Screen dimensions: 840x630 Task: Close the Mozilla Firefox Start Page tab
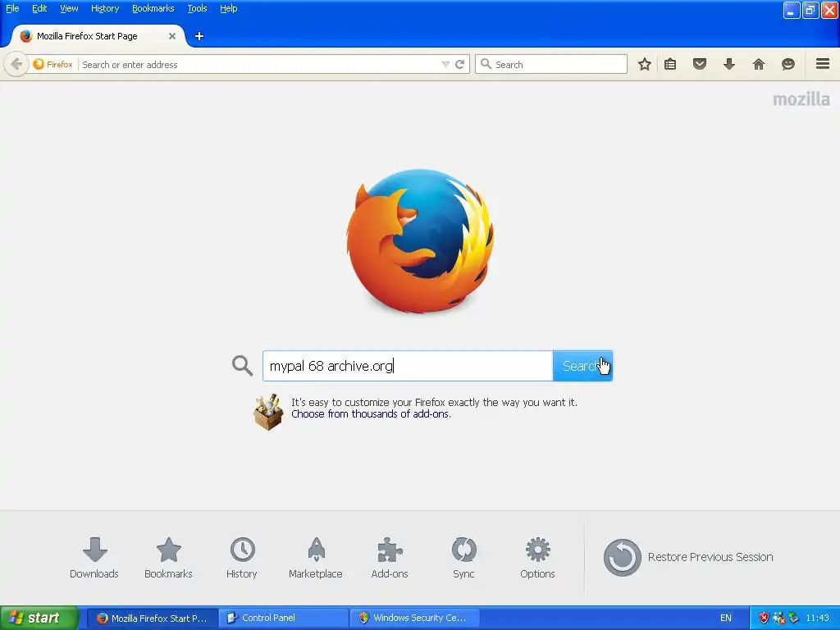coord(172,36)
